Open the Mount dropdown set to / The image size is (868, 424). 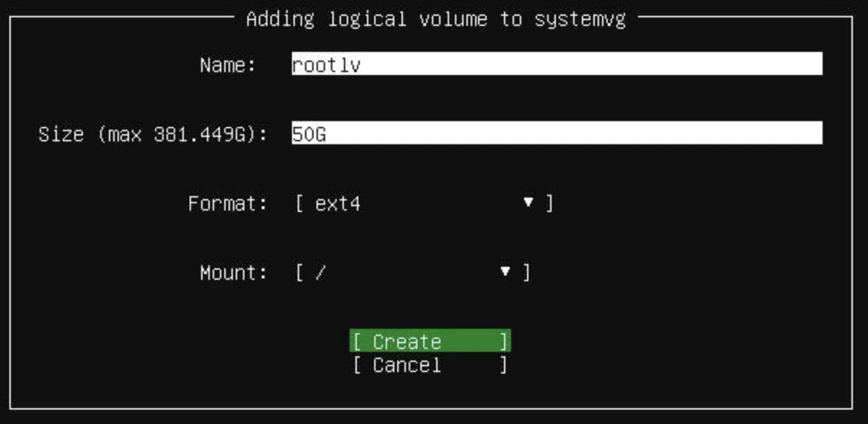pyautogui.click(x=412, y=273)
